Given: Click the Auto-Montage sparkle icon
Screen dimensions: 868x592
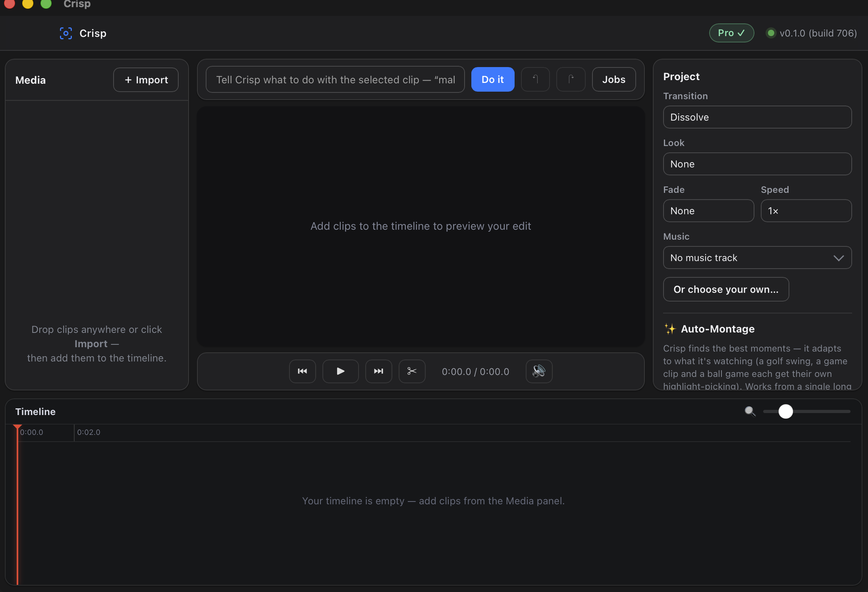Looking at the screenshot, I should click(x=670, y=329).
